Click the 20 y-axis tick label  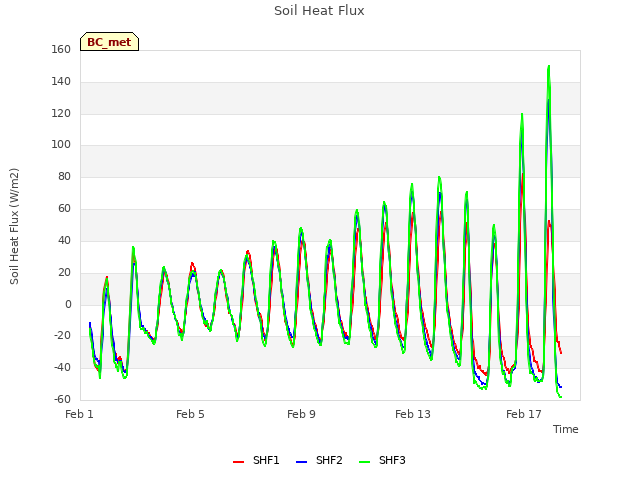[x=64, y=272]
